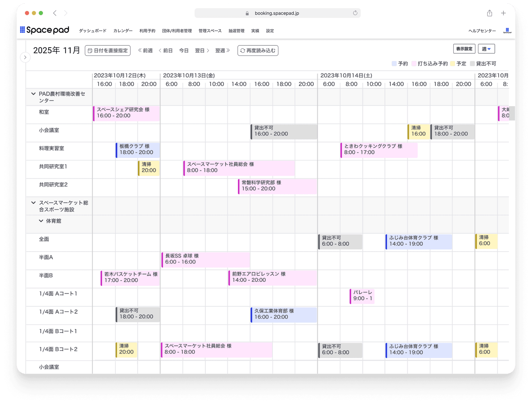Click the Spacepad logo icon

pyautogui.click(x=23, y=30)
